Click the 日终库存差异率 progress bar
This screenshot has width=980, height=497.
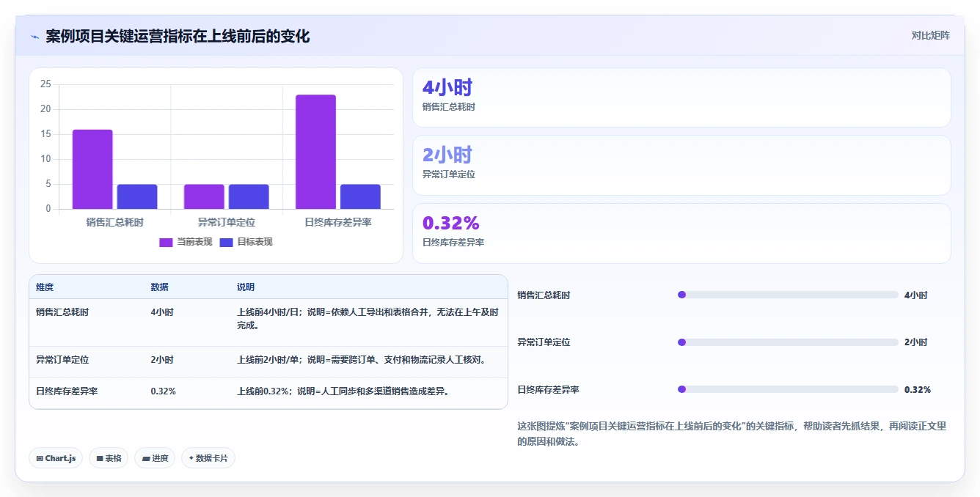point(788,390)
